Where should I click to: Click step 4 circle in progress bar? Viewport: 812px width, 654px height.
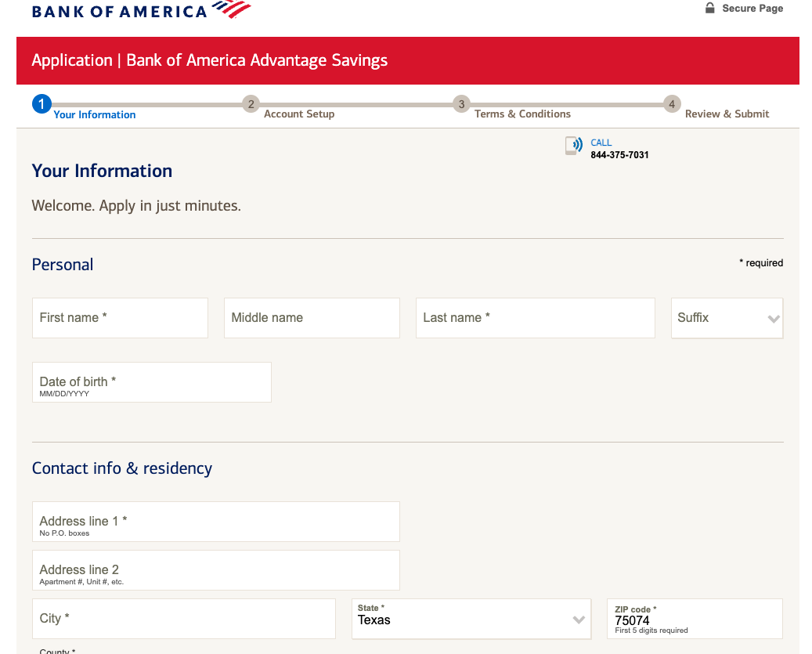click(672, 104)
